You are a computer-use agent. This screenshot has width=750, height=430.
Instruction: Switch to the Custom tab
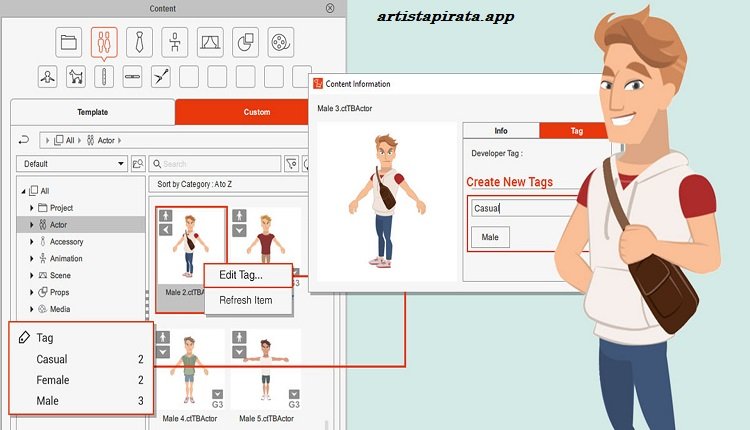click(243, 112)
